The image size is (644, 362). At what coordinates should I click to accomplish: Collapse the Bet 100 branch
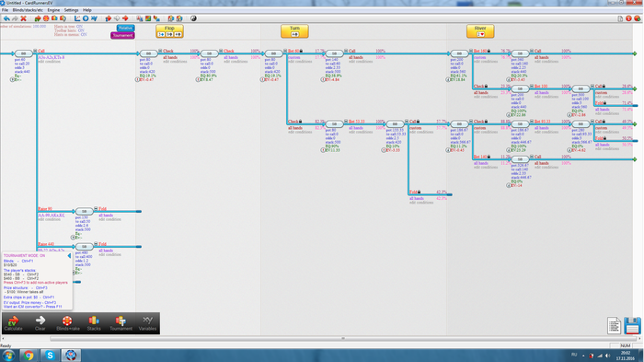click(x=532, y=86)
